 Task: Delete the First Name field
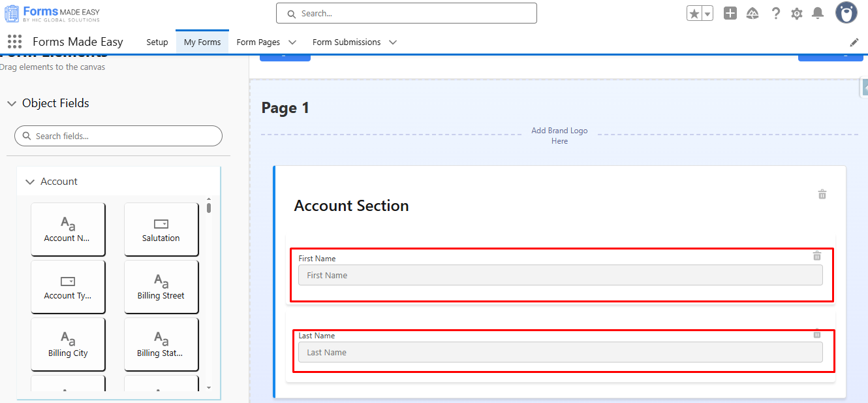816,256
